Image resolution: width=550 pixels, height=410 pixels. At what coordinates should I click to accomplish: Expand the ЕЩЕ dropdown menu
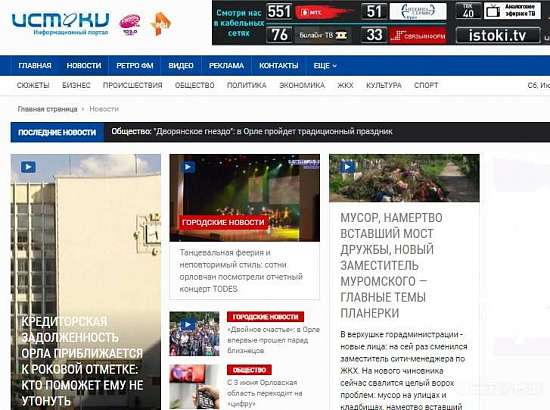(325, 66)
